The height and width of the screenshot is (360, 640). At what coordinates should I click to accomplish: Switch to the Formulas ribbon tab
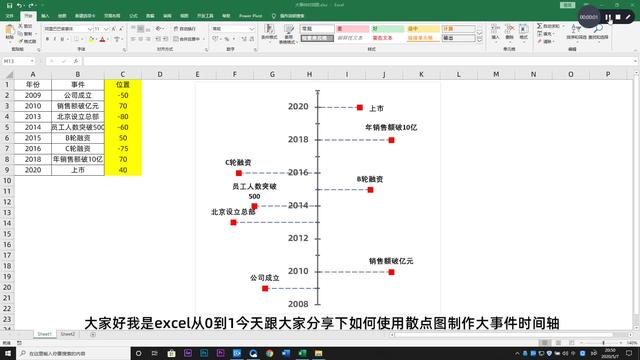pyautogui.click(x=133, y=16)
